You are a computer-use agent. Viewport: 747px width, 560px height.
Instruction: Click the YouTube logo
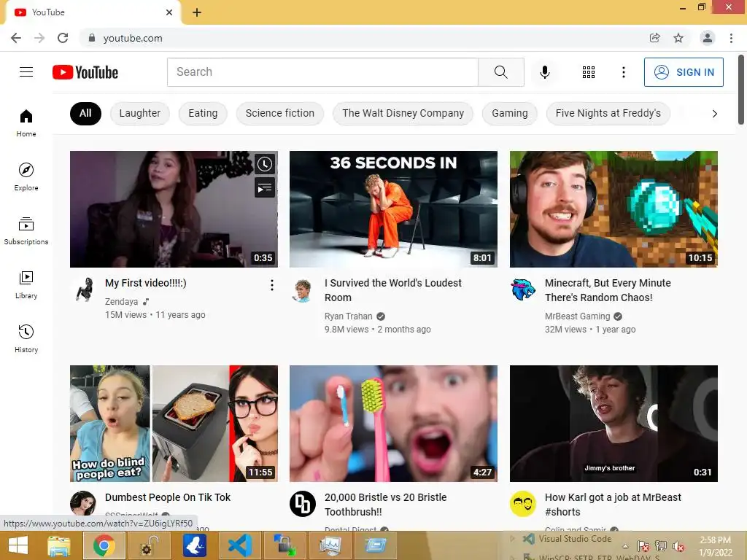coord(85,72)
